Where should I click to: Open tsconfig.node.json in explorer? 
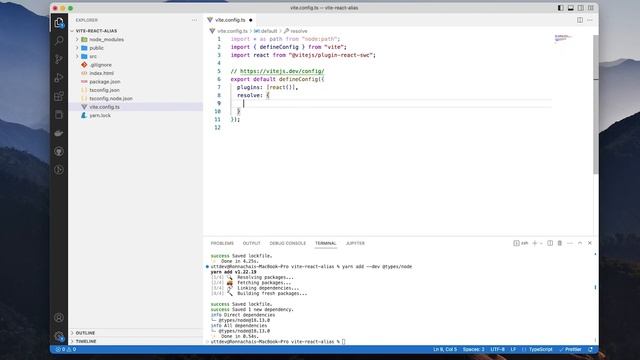[x=111, y=98]
